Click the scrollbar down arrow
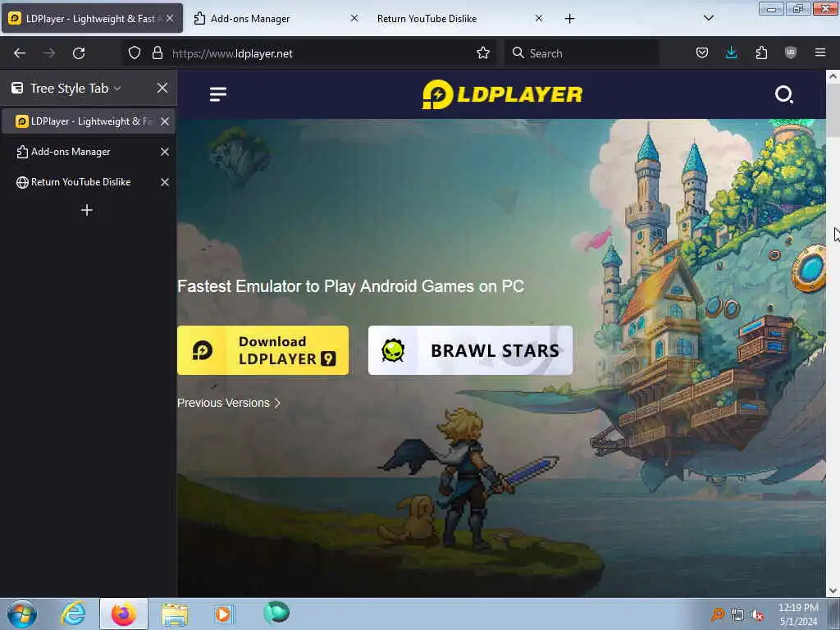Image resolution: width=840 pixels, height=630 pixels. point(833,591)
